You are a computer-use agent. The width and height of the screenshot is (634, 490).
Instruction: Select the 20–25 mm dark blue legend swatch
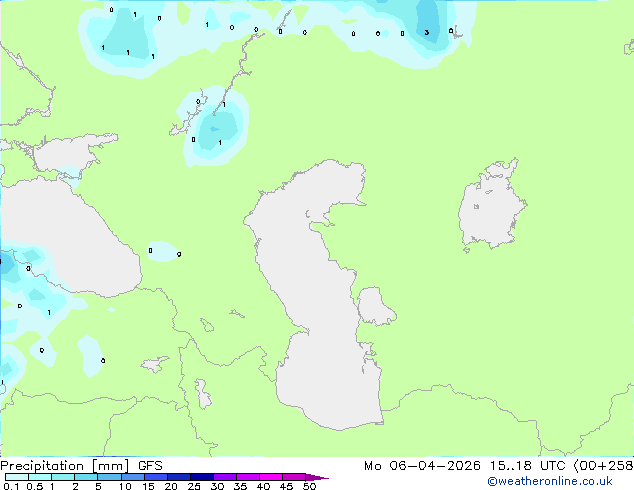(178, 477)
